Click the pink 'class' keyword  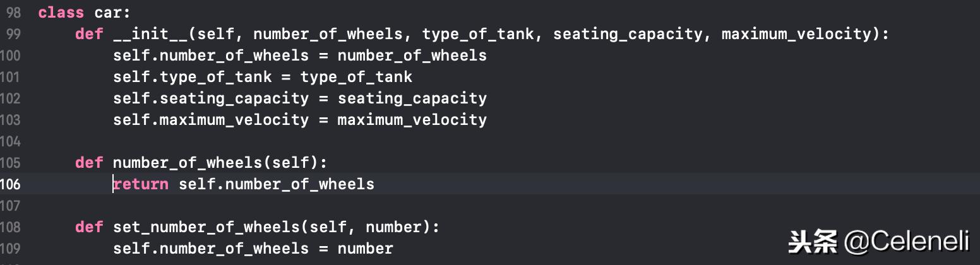point(61,13)
